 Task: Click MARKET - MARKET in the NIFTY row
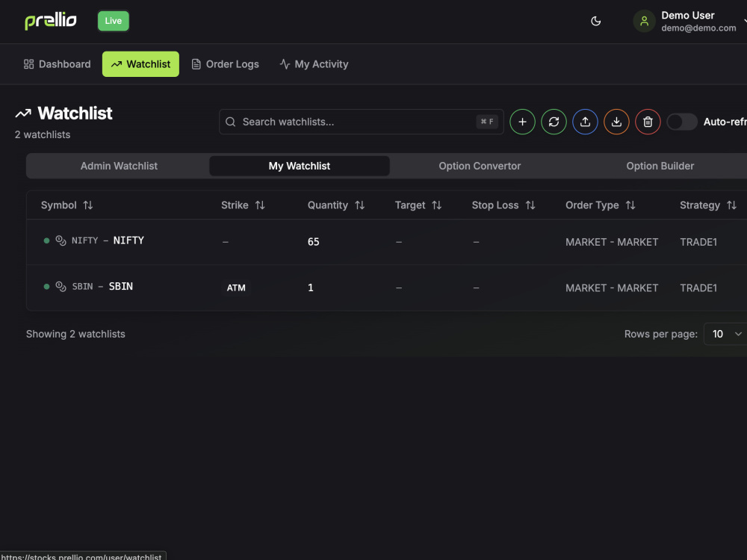[x=612, y=242]
